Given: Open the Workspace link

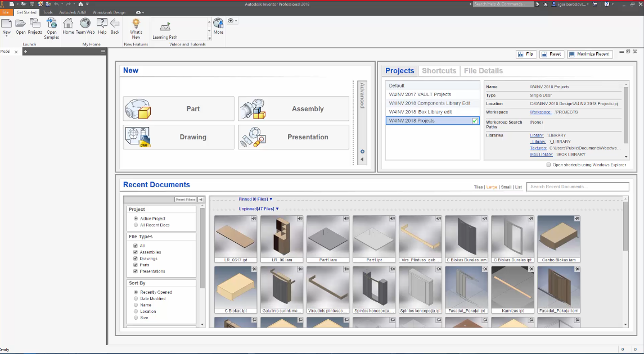Looking at the screenshot, I should click(x=541, y=112).
